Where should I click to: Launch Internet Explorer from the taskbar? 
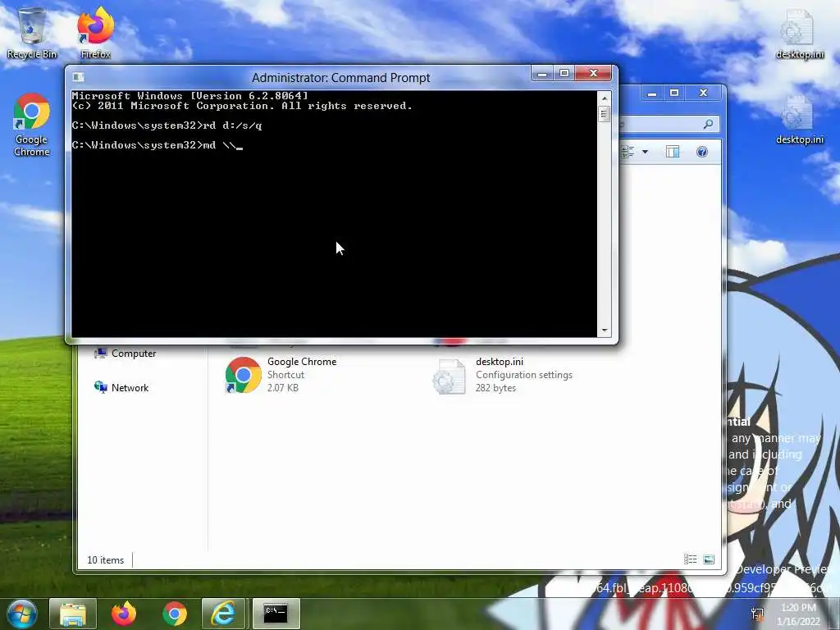click(x=223, y=614)
